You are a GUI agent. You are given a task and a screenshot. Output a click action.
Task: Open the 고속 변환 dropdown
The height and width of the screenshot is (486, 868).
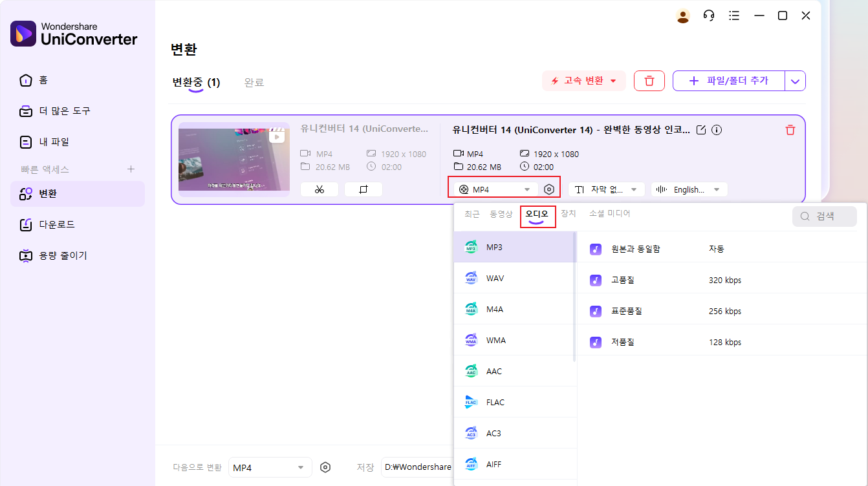(x=584, y=81)
